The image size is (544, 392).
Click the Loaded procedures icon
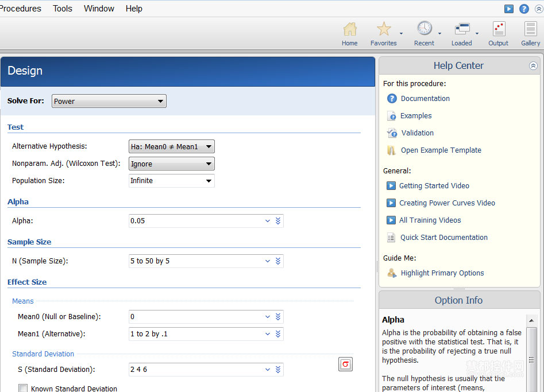(462, 29)
